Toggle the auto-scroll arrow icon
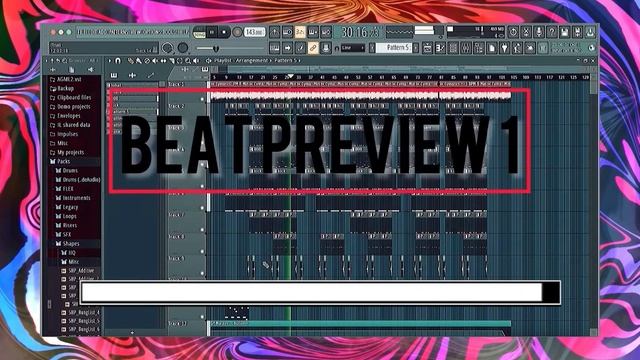The height and width of the screenshot is (360, 640). pyautogui.click(x=287, y=48)
